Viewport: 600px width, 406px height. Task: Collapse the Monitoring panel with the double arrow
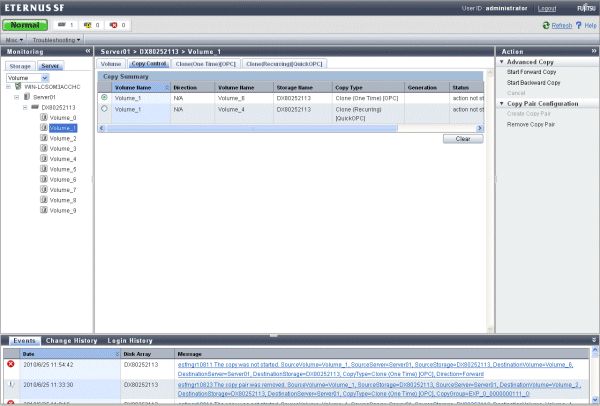coord(88,51)
